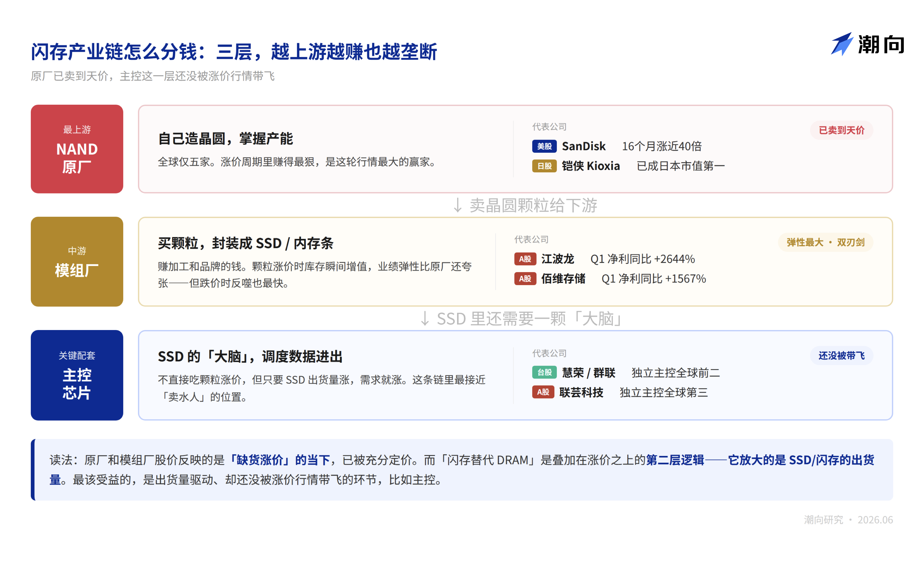The width and height of the screenshot is (924, 564).
Task: Click the red NAND 原厂 block
Action: point(77,149)
